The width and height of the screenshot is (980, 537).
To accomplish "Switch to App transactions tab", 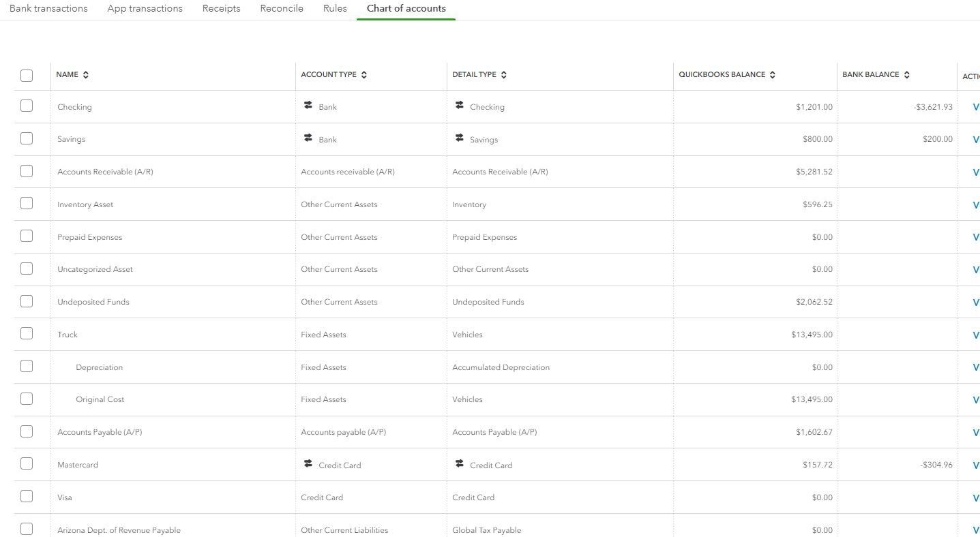I will pyautogui.click(x=145, y=8).
